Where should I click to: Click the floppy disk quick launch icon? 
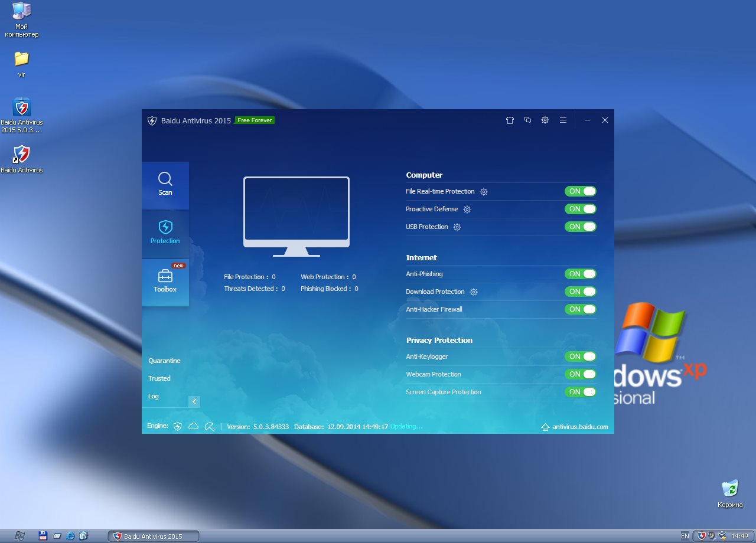coord(43,536)
